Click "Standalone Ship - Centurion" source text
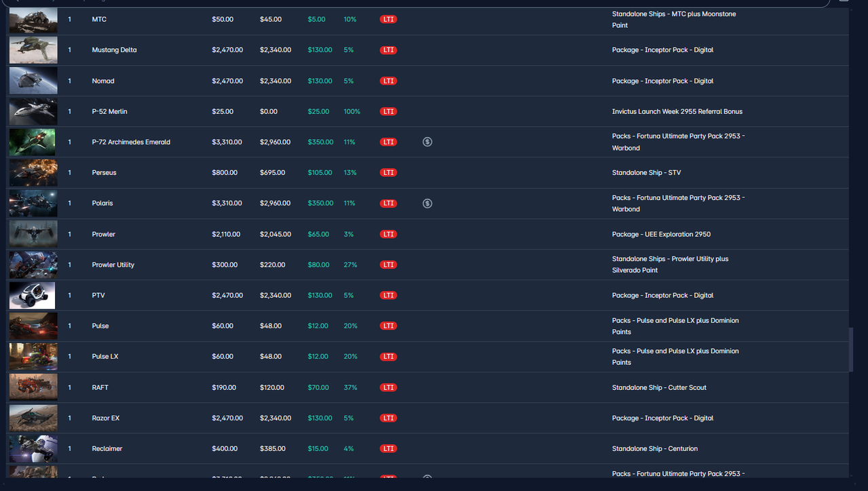 pyautogui.click(x=655, y=449)
